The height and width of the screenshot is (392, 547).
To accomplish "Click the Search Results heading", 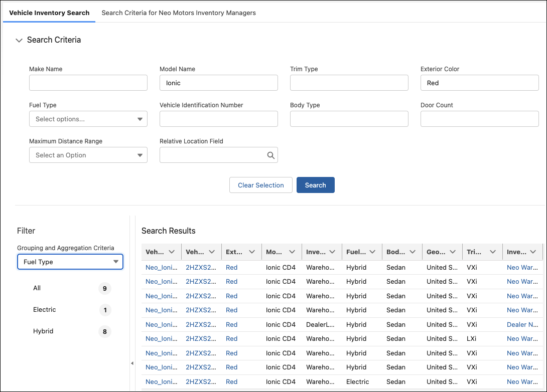I will [x=169, y=231].
